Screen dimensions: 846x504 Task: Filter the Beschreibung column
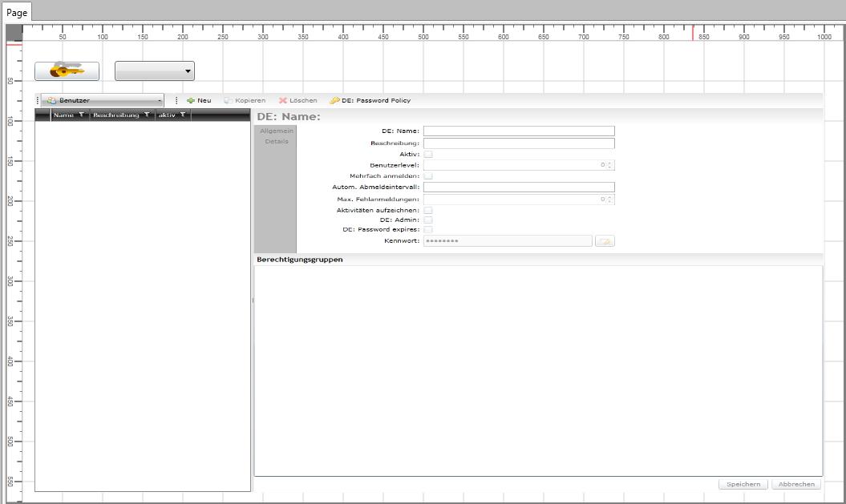coord(147,115)
